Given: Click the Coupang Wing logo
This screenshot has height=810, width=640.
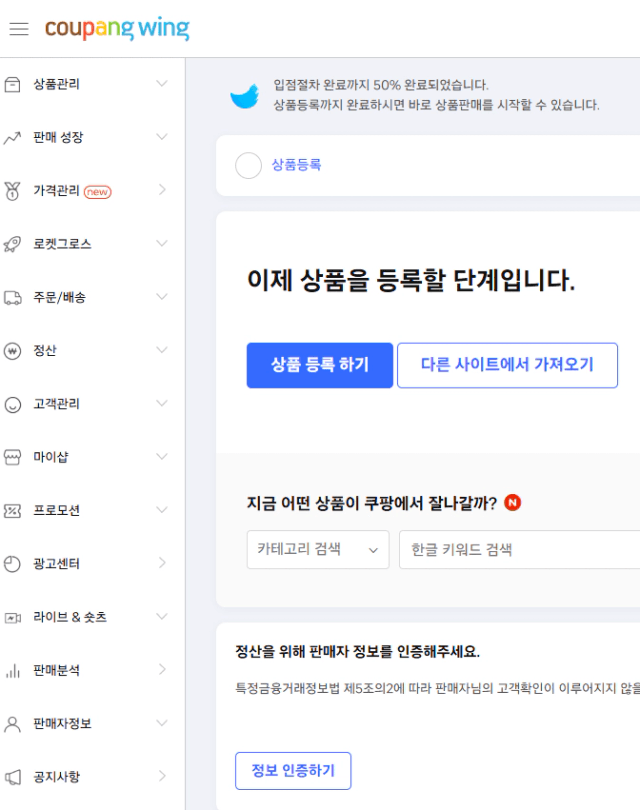Looking at the screenshot, I should pos(117,28).
